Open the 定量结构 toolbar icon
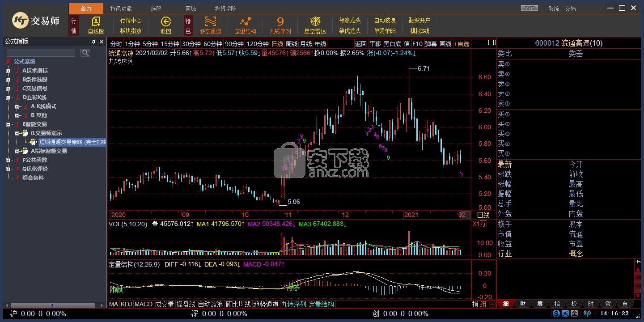 coord(245,21)
